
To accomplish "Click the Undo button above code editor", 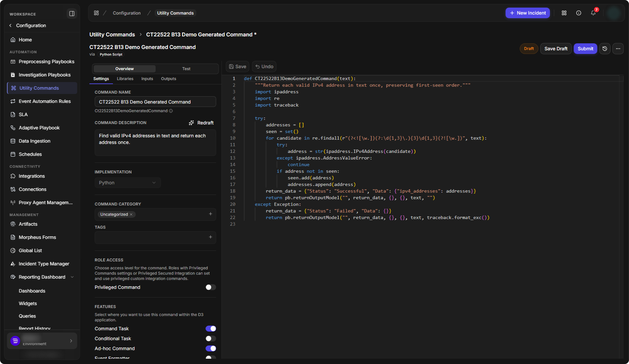I will 264,67.
